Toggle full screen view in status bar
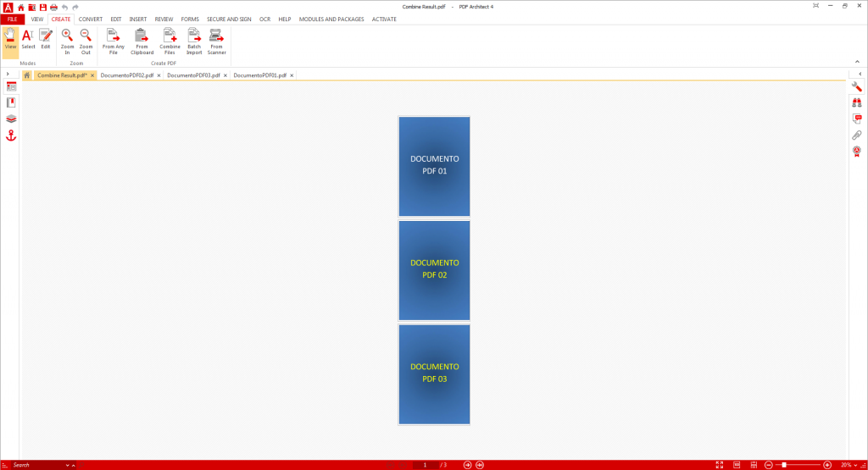This screenshot has height=470, width=868. [720, 465]
